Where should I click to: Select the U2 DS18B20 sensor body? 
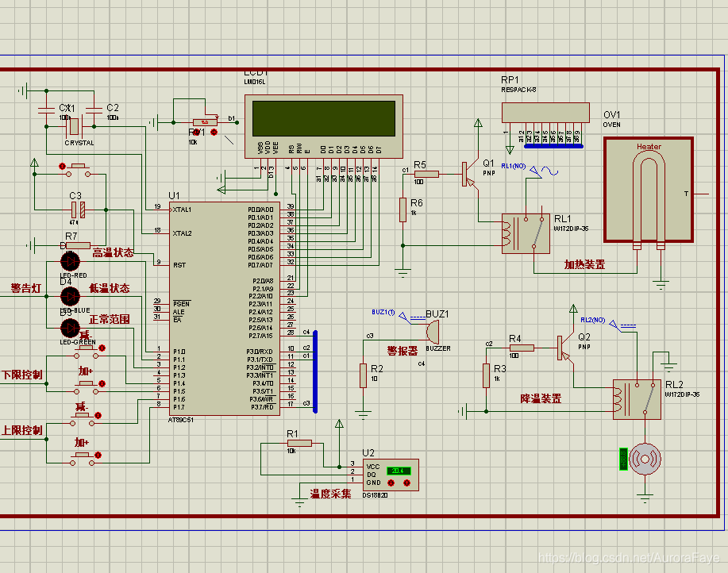click(x=391, y=475)
